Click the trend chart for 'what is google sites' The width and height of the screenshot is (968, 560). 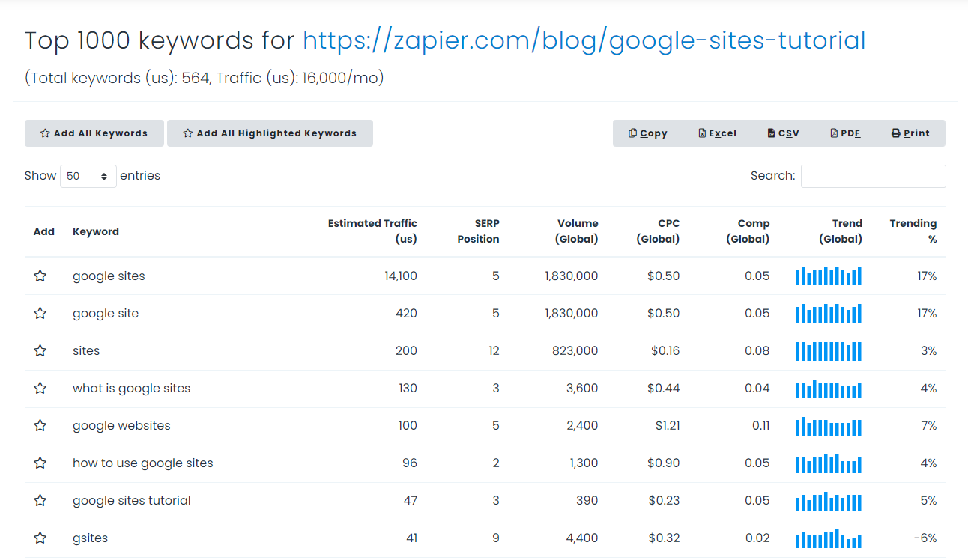pos(829,388)
